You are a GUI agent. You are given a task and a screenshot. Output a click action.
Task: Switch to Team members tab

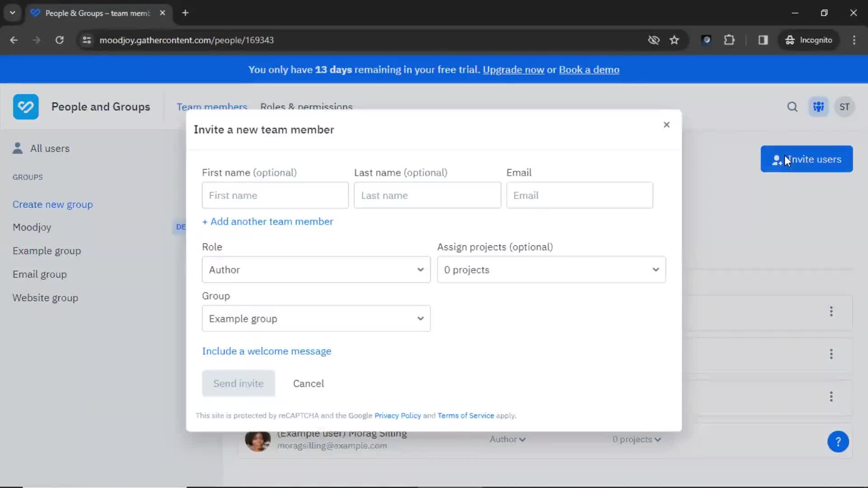(x=212, y=107)
